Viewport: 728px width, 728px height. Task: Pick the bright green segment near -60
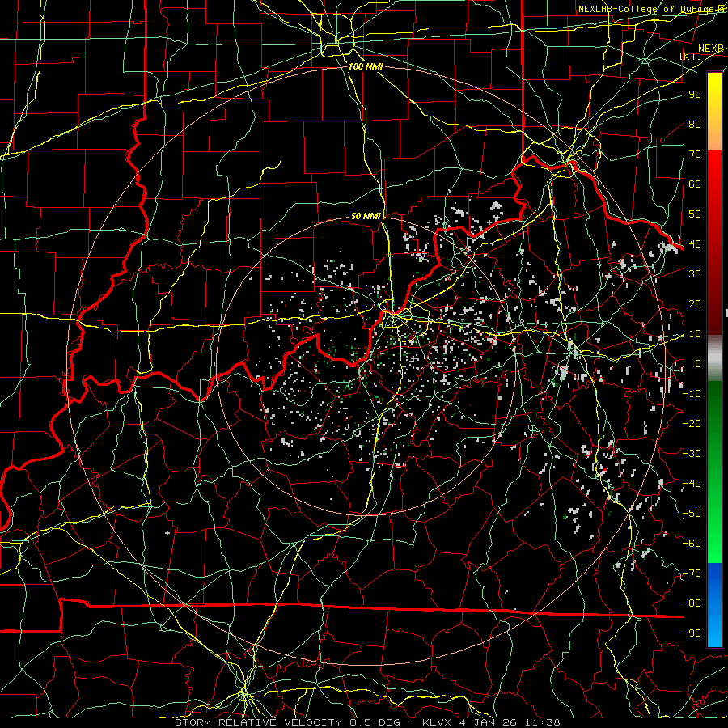pos(714,544)
